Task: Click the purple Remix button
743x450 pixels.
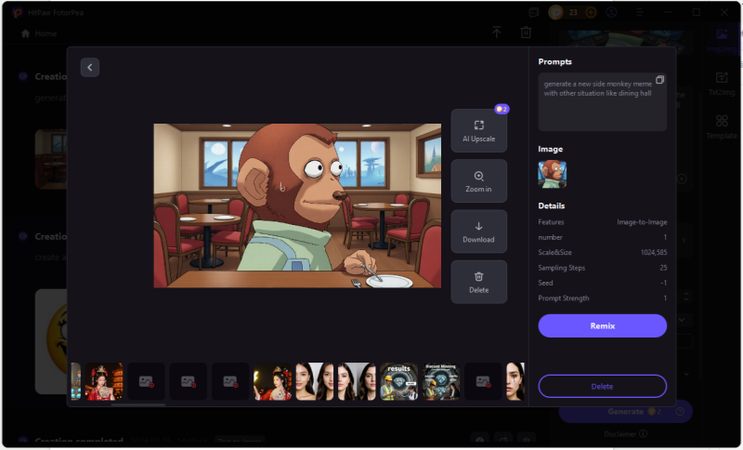Action: pos(602,326)
